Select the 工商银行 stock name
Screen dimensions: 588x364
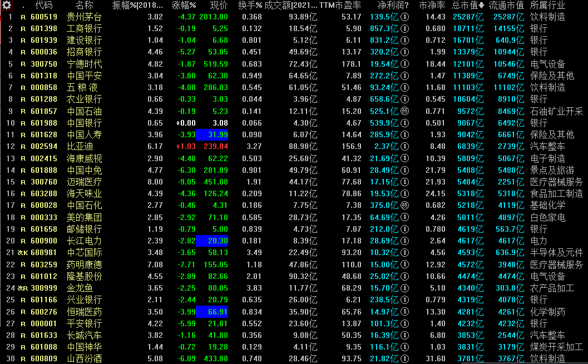pos(85,28)
